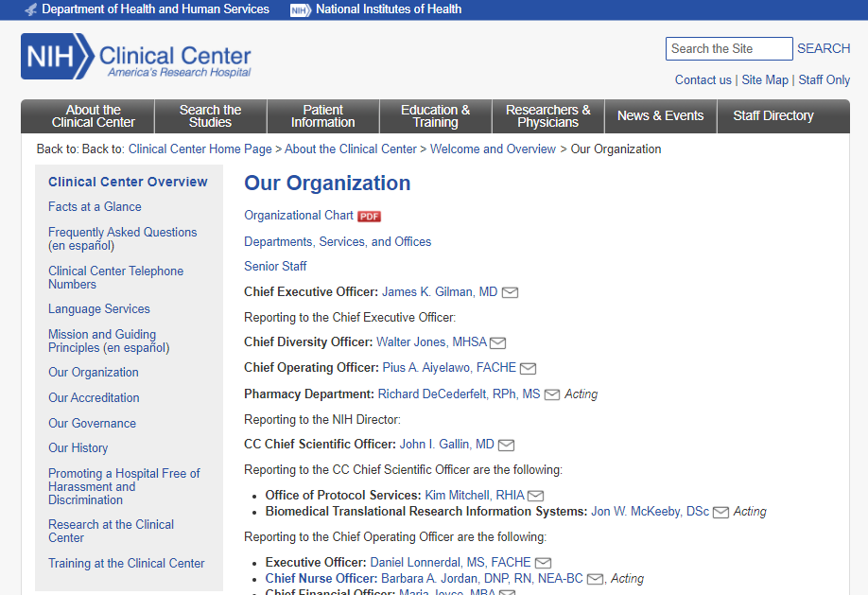Open James K. Gilman, MD profile link
Image resolution: width=868 pixels, height=595 pixels.
click(440, 292)
